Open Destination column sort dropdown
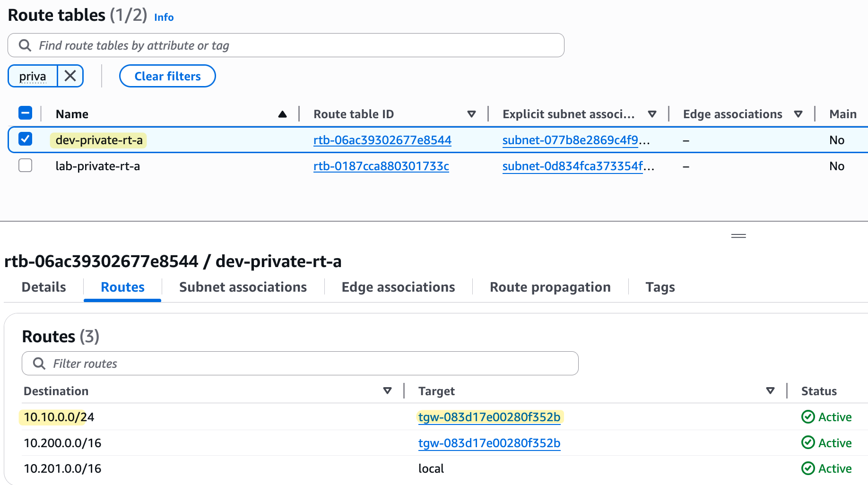This screenshot has width=868, height=485. [387, 391]
